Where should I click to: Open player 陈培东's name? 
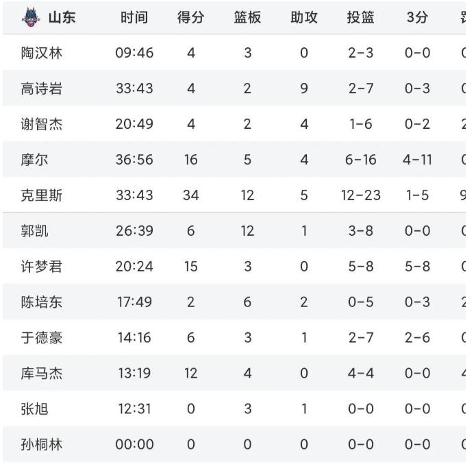coord(42,302)
